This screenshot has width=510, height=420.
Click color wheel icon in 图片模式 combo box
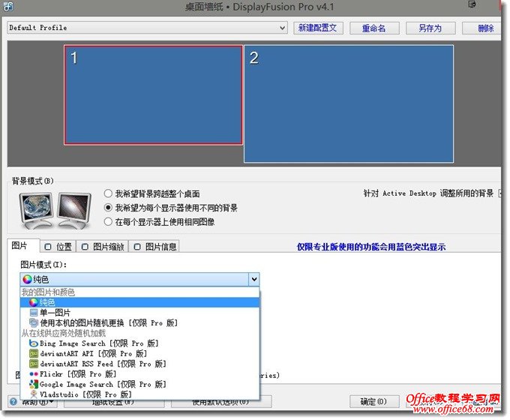(x=28, y=279)
